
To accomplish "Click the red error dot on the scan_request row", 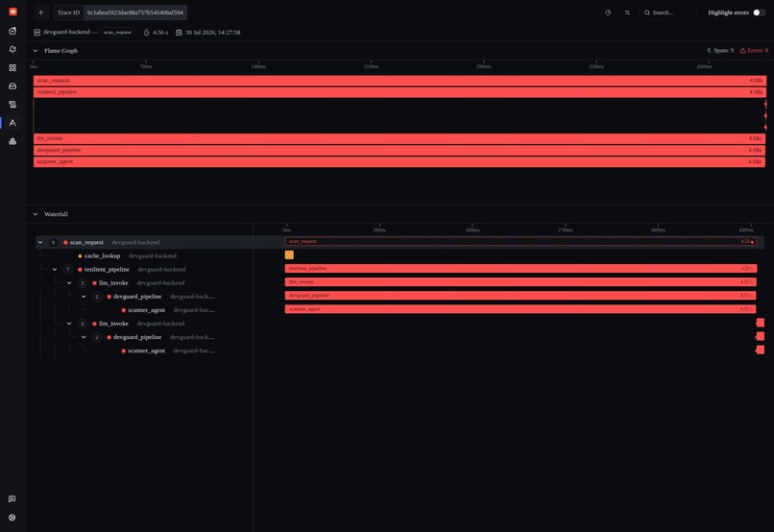I will [x=65, y=242].
